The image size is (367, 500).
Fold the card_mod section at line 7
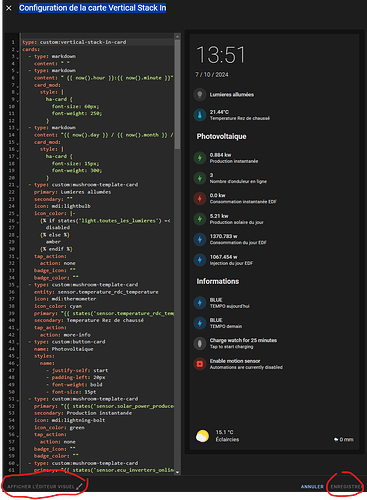tap(17, 86)
